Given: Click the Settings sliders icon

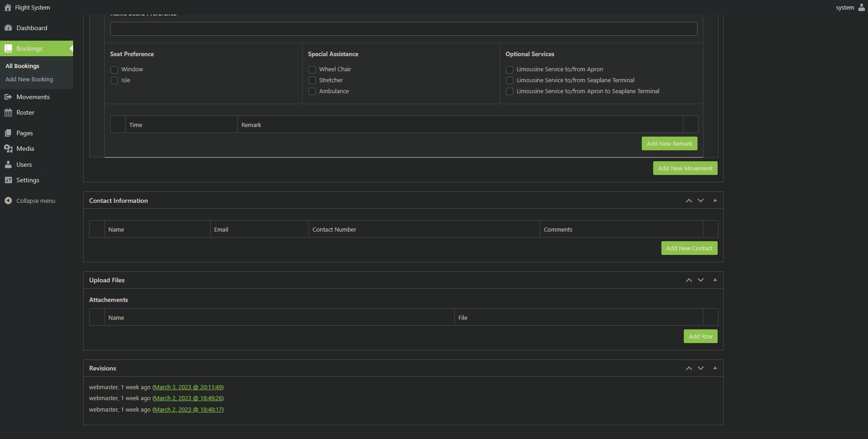Looking at the screenshot, I should tap(8, 180).
